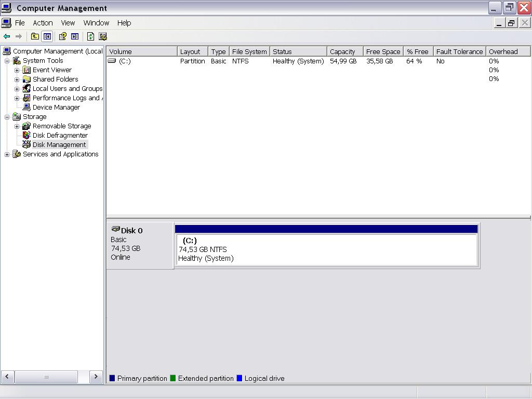Sort by the Free Space column header
This screenshot has height=399, width=532.
383,51
